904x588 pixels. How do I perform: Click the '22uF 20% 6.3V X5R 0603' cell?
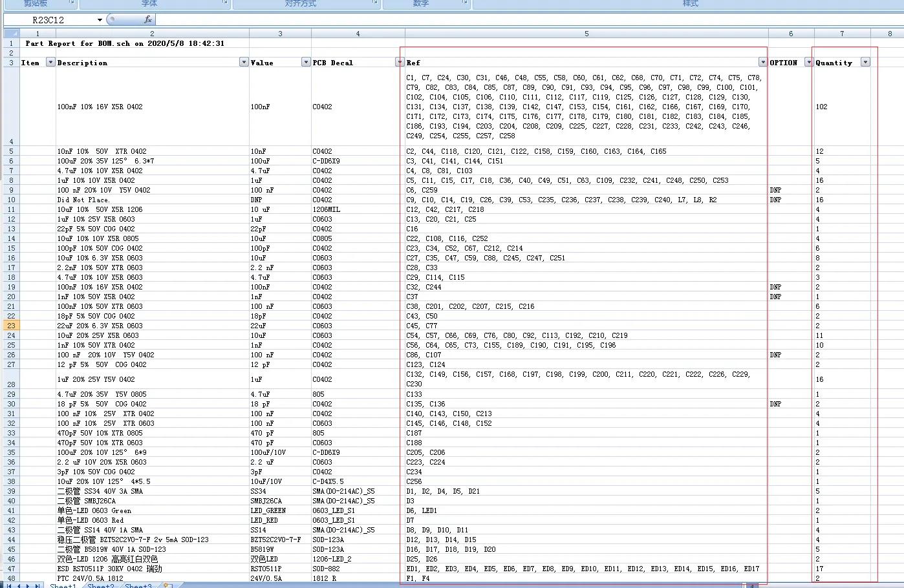click(152, 326)
